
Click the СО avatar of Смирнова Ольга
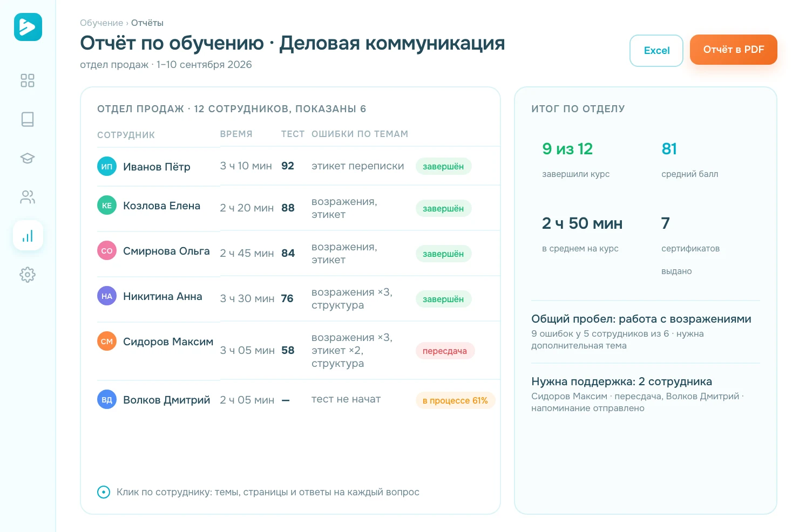click(107, 250)
